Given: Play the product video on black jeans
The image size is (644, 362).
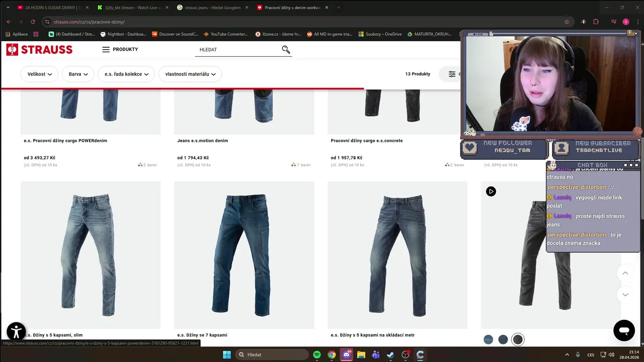Looking at the screenshot, I should pyautogui.click(x=491, y=192).
